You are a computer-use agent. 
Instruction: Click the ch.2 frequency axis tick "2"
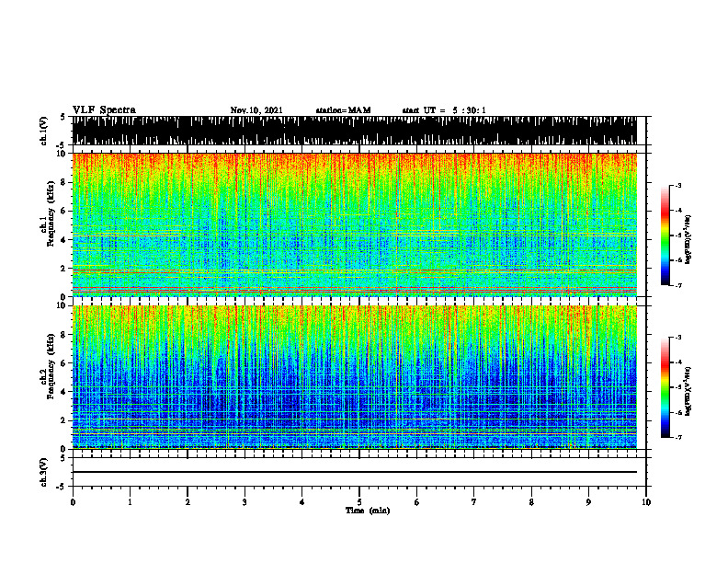tap(64, 420)
